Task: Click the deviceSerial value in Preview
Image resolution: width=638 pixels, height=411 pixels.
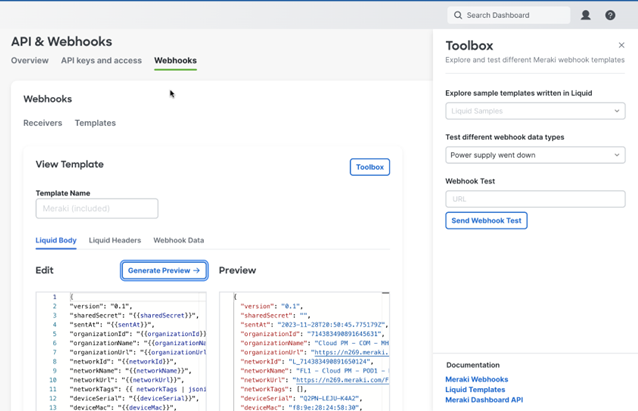Action: [329, 399]
